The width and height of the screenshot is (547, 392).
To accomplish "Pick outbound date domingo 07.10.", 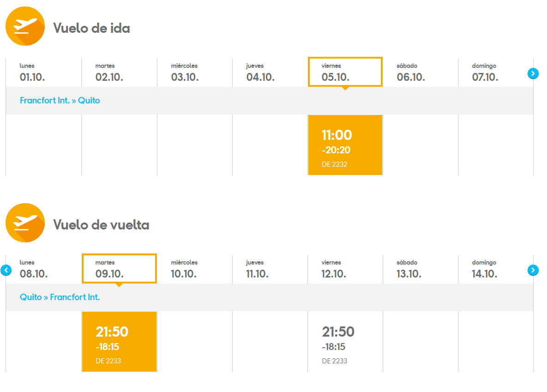I will tap(495, 72).
